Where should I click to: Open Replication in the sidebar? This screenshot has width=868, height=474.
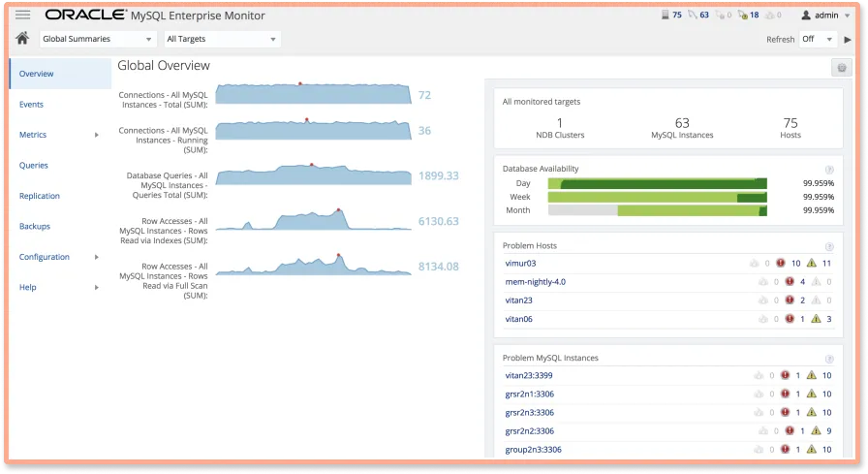click(40, 196)
